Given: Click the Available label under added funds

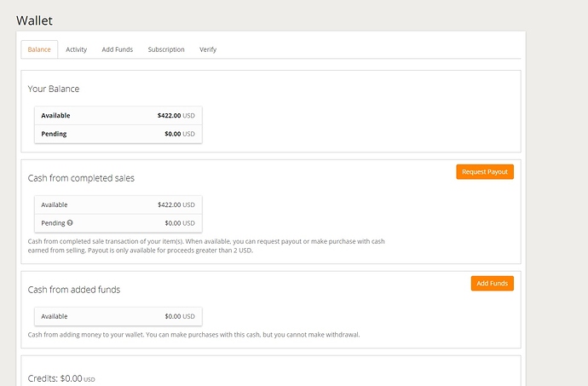Looking at the screenshot, I should (55, 316).
